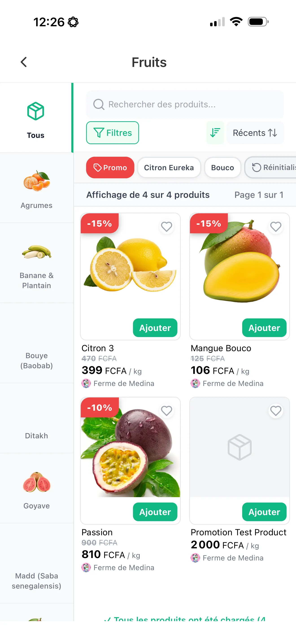Open the Passion fruit product image

pyautogui.click(x=130, y=448)
